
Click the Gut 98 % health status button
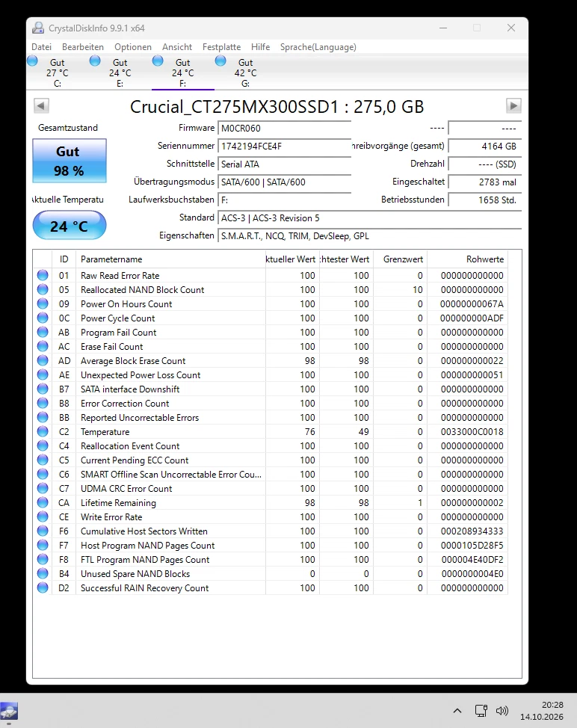(70, 161)
